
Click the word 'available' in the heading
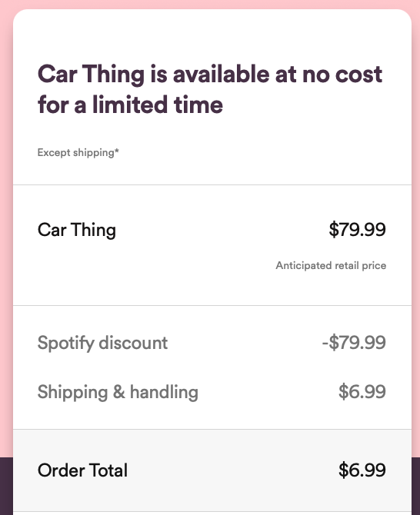click(x=222, y=74)
